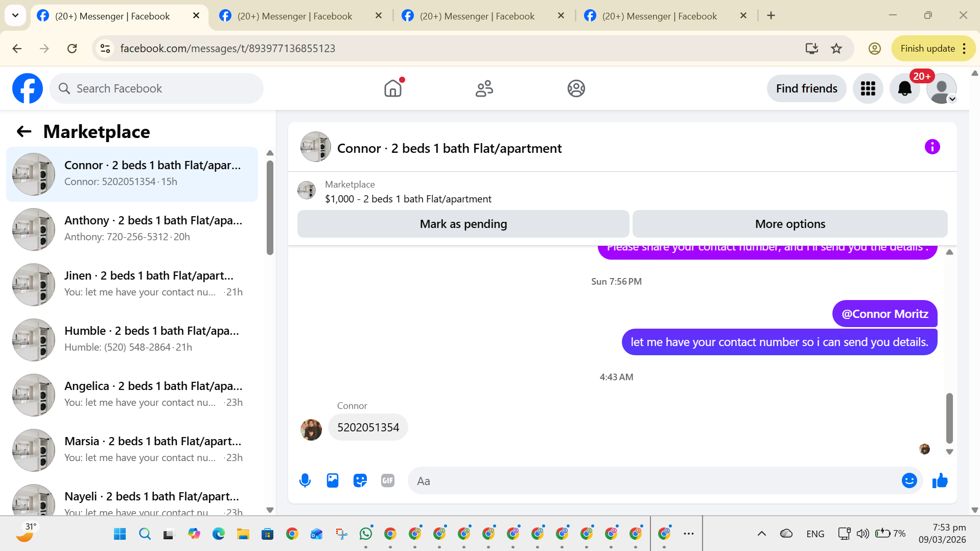Click the Find friends button

pyautogui.click(x=806, y=88)
